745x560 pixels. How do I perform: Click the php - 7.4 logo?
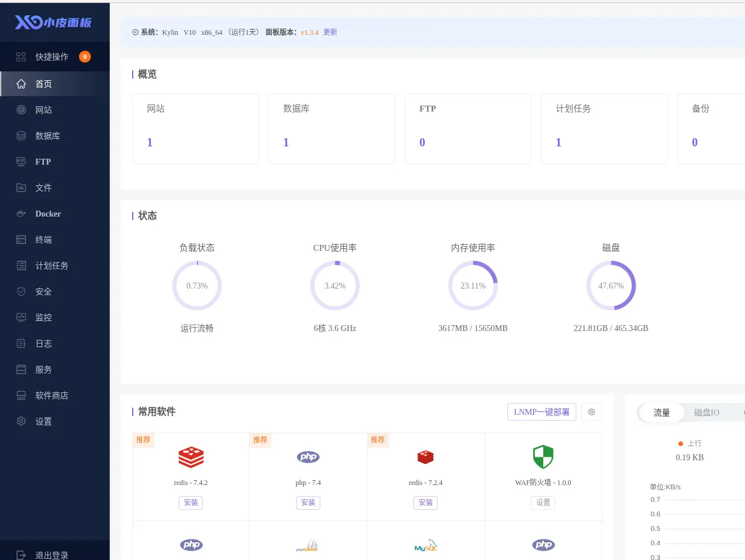(x=308, y=457)
